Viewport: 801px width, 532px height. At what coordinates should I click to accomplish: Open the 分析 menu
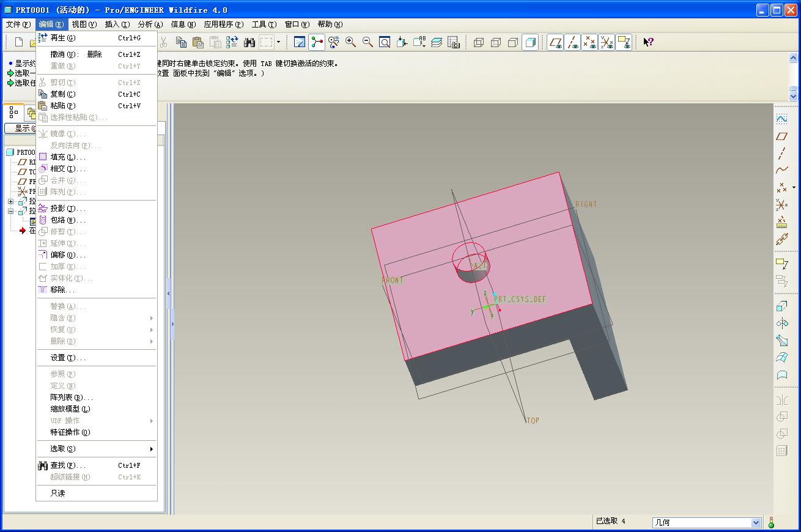tap(150, 24)
